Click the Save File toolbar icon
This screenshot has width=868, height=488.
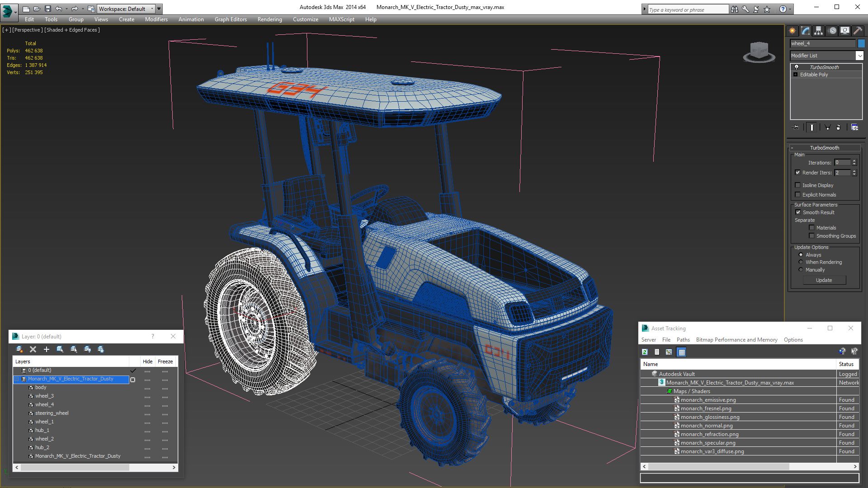48,9
